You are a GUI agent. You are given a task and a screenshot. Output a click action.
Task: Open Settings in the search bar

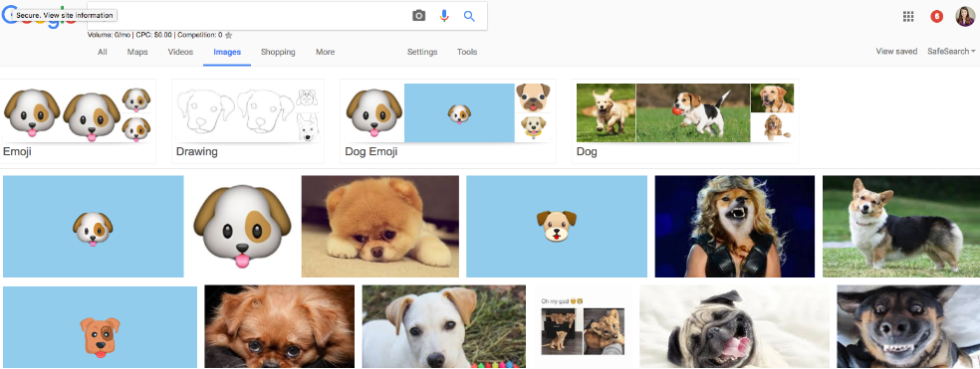click(x=422, y=52)
